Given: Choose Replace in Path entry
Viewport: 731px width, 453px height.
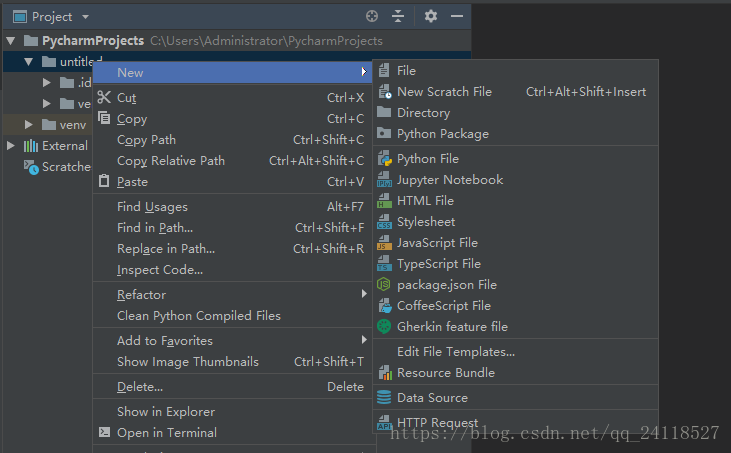Looking at the screenshot, I should coord(232,248).
